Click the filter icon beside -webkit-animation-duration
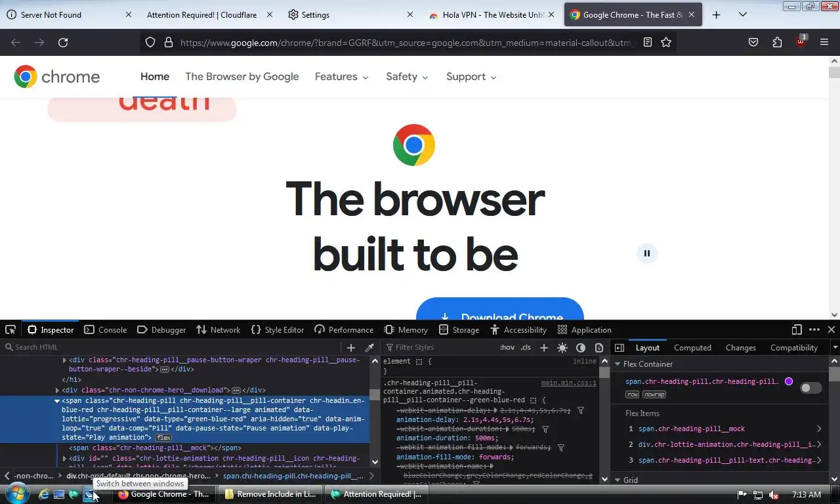 [x=545, y=429]
